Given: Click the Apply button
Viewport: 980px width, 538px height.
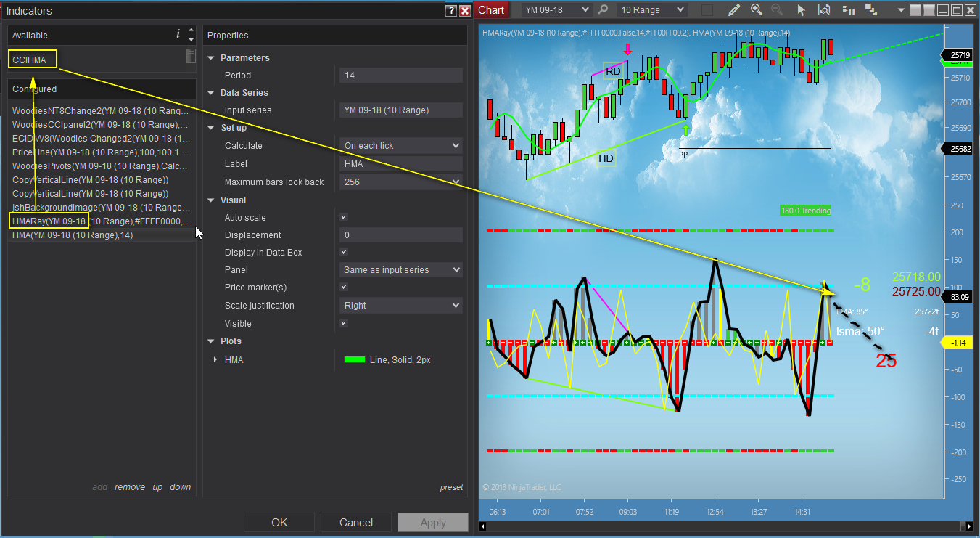Looking at the screenshot, I should tap(433, 522).
